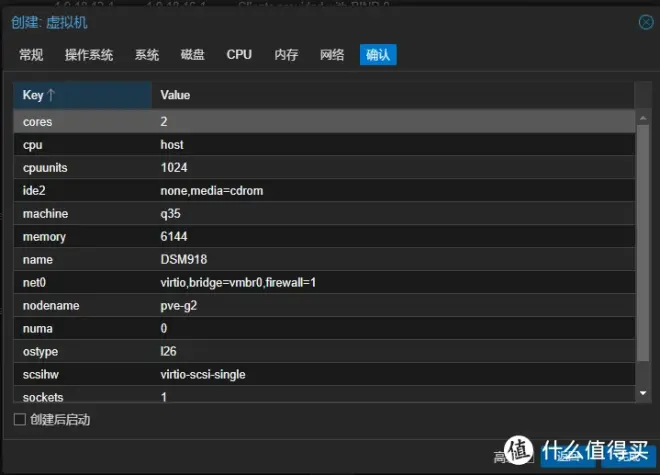Click the value virtio-scsi-single
660x475 pixels.
[x=203, y=374]
